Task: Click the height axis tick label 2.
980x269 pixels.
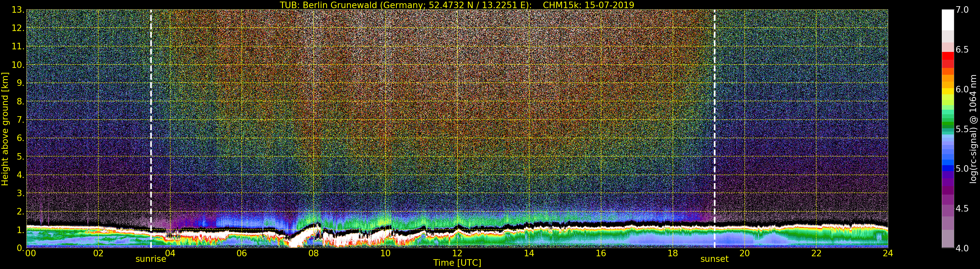Action: [21, 211]
